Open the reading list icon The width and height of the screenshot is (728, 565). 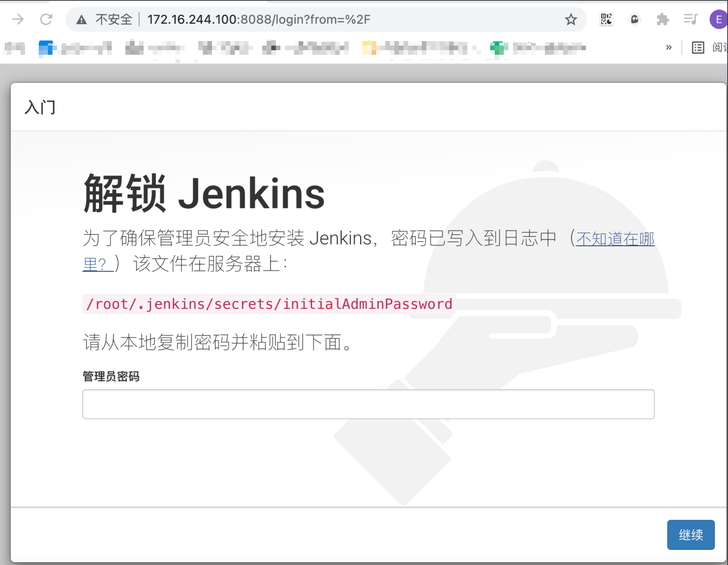pyautogui.click(x=698, y=48)
